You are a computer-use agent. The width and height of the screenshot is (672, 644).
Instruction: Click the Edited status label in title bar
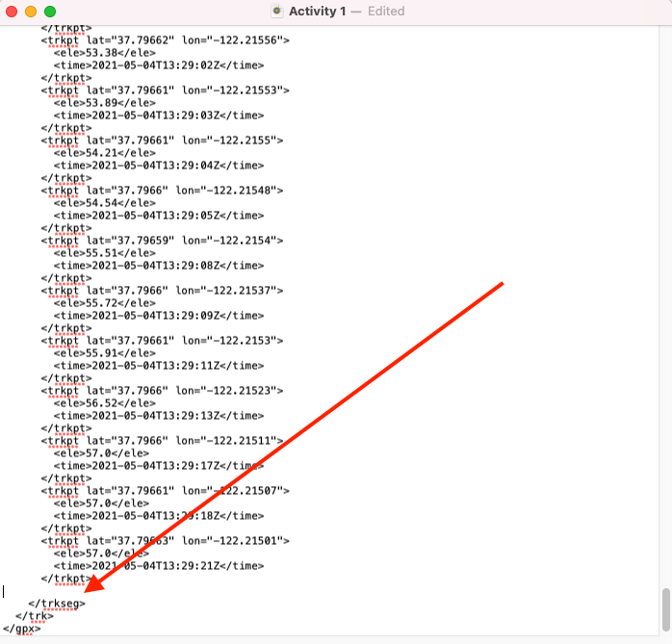point(386,12)
